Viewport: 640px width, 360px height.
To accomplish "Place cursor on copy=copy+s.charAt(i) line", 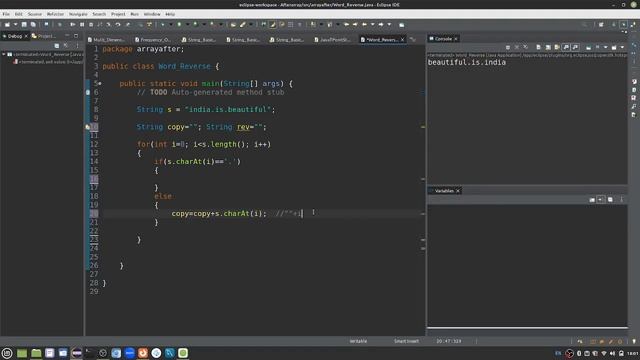I will (x=218, y=213).
